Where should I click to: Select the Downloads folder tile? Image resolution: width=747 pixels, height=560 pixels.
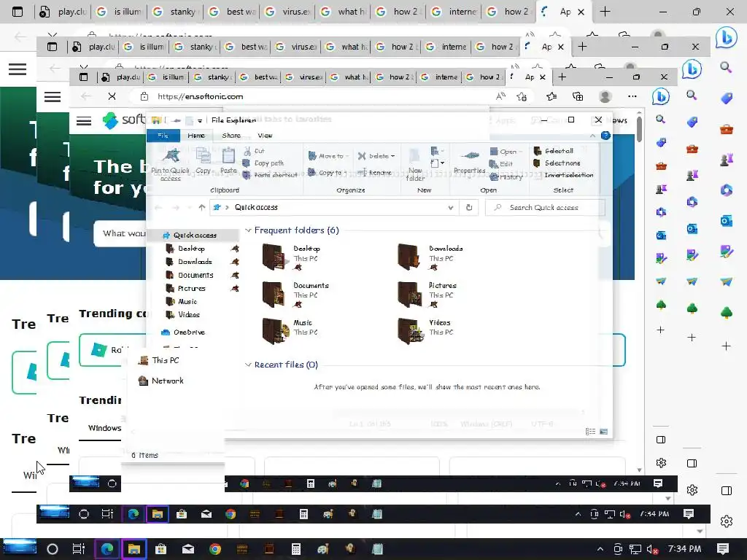430,256
